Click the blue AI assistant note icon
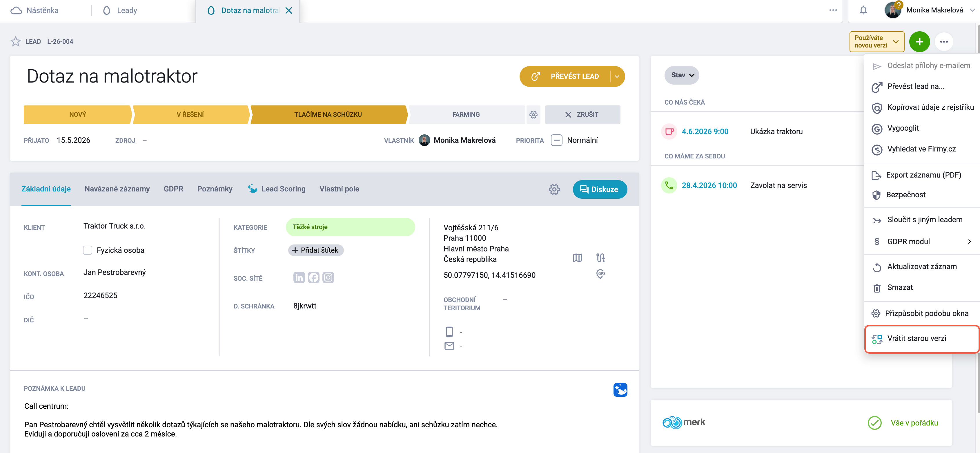This screenshot has width=980, height=453. click(x=620, y=390)
